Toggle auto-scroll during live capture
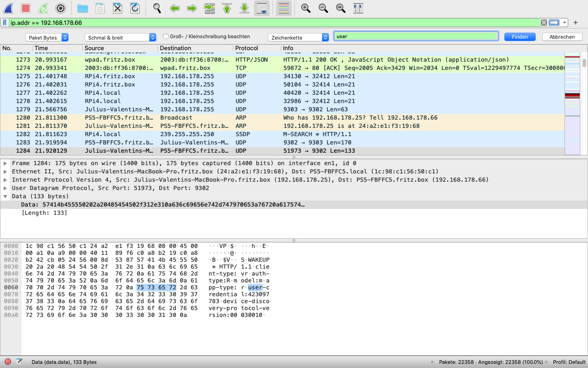 click(262, 8)
